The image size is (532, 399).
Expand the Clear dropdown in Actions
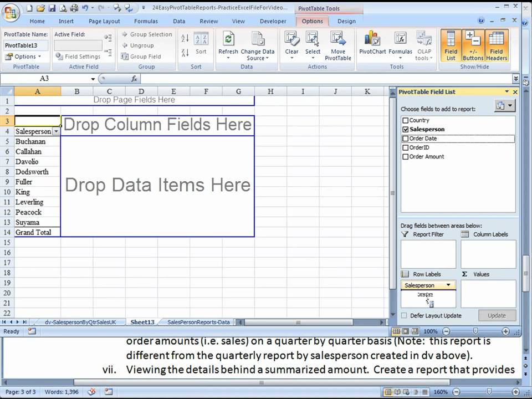pos(291,58)
